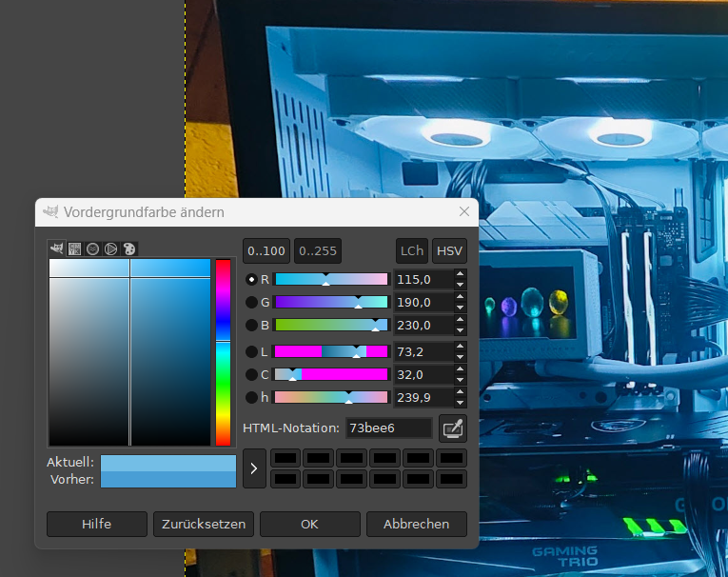Select the R channel radio button

coord(251,280)
